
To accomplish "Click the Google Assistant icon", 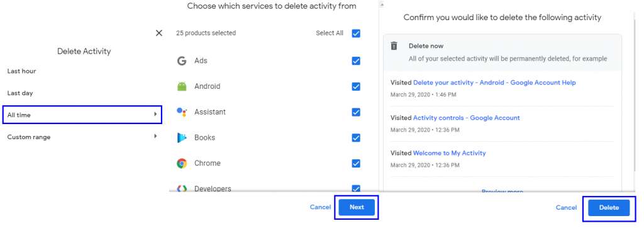I will (x=182, y=112).
